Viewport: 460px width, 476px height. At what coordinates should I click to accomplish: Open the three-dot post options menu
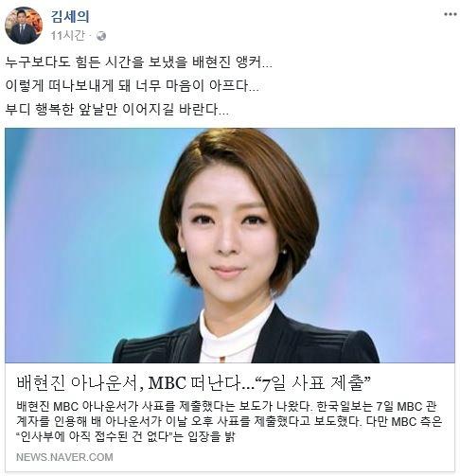(x=451, y=14)
